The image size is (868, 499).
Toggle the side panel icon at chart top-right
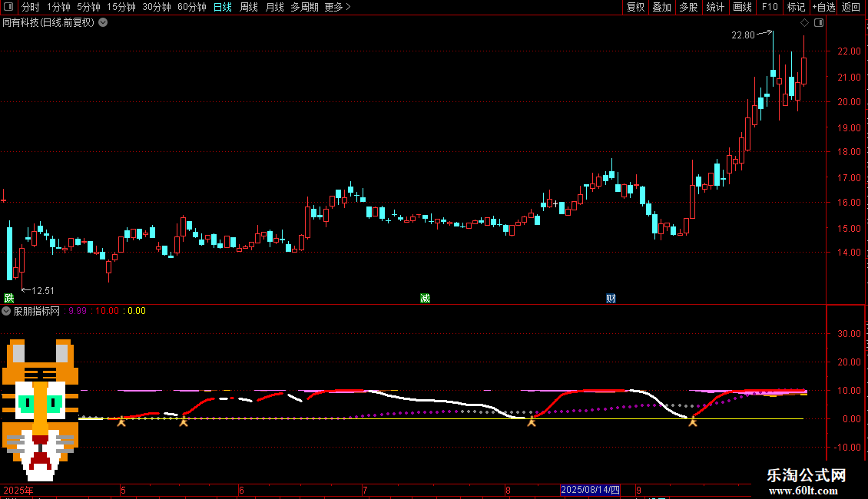click(x=819, y=23)
